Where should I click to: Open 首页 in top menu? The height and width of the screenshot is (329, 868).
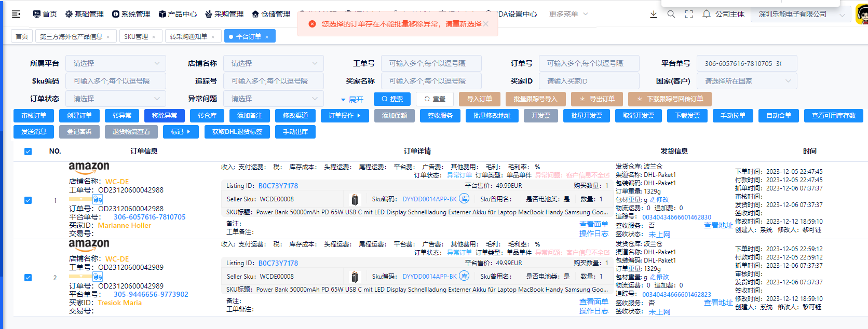[x=45, y=14]
